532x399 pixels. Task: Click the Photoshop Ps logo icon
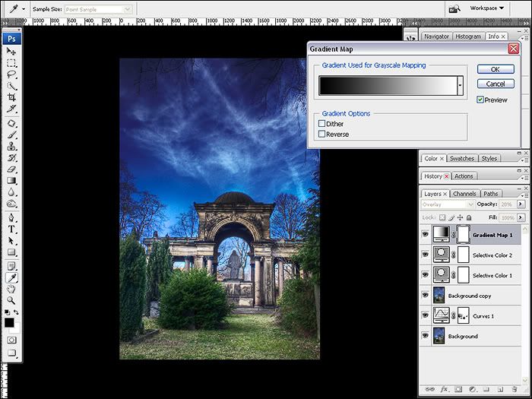[x=12, y=39]
